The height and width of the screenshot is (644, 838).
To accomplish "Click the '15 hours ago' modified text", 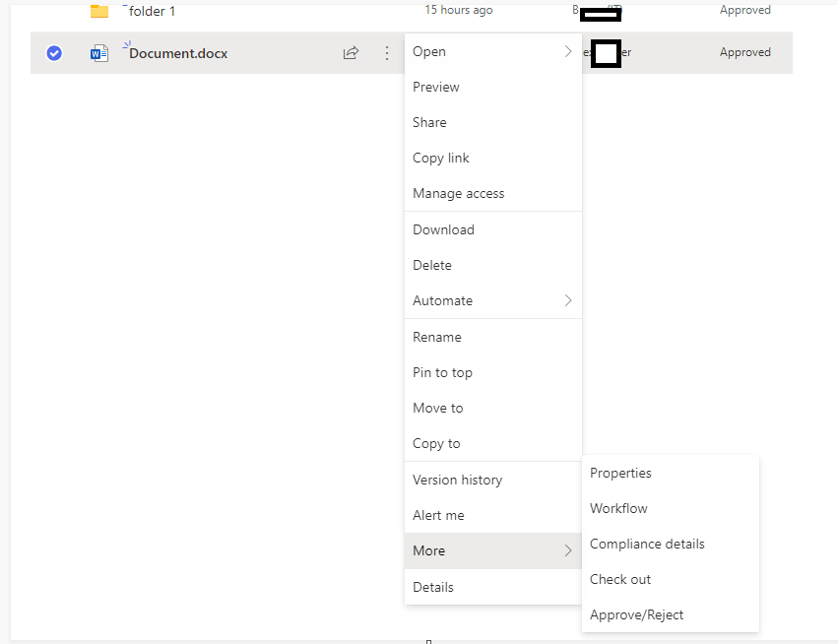I will 459,10.
